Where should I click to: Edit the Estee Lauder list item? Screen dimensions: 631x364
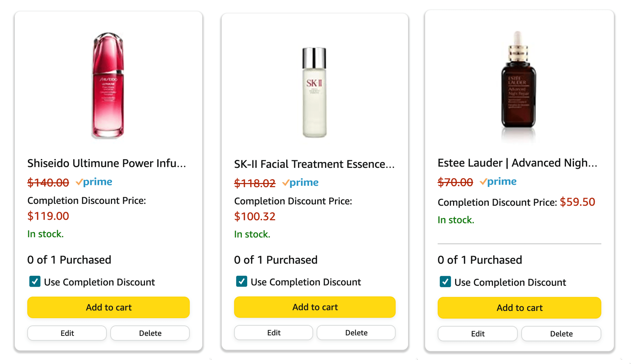pyautogui.click(x=477, y=333)
